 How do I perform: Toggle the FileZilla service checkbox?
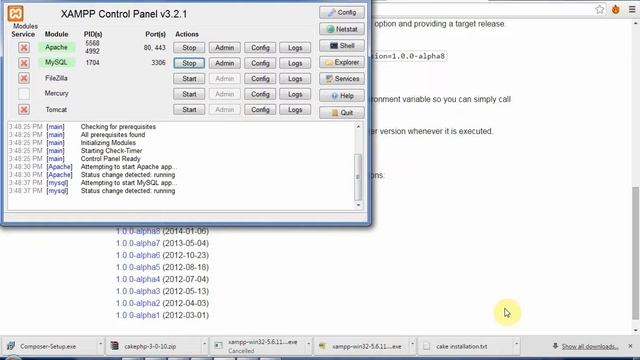pos(24,78)
